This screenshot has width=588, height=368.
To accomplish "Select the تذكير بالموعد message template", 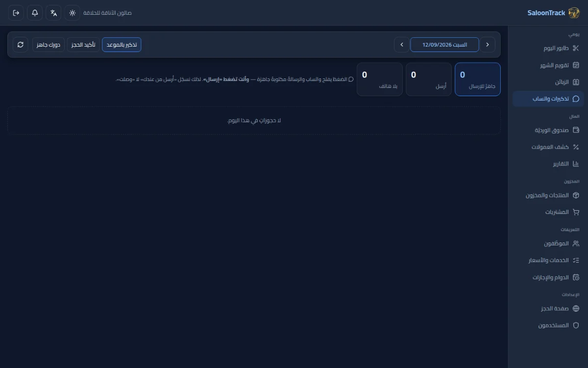I will coord(122,45).
